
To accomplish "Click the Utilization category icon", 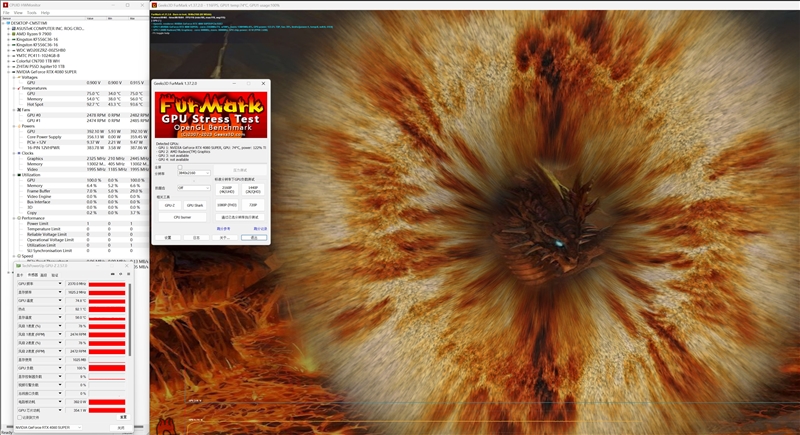I will (x=19, y=174).
